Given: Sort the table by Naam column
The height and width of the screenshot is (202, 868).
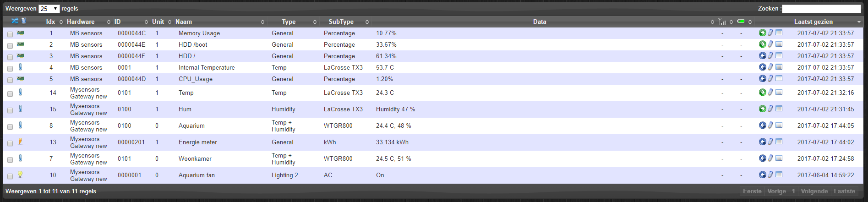Looking at the screenshot, I should point(184,22).
